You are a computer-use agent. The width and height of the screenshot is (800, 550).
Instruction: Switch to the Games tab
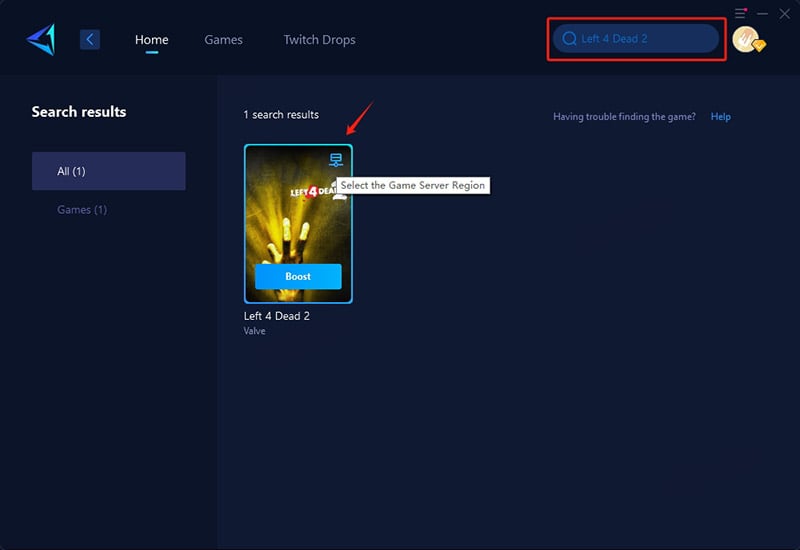click(x=223, y=40)
